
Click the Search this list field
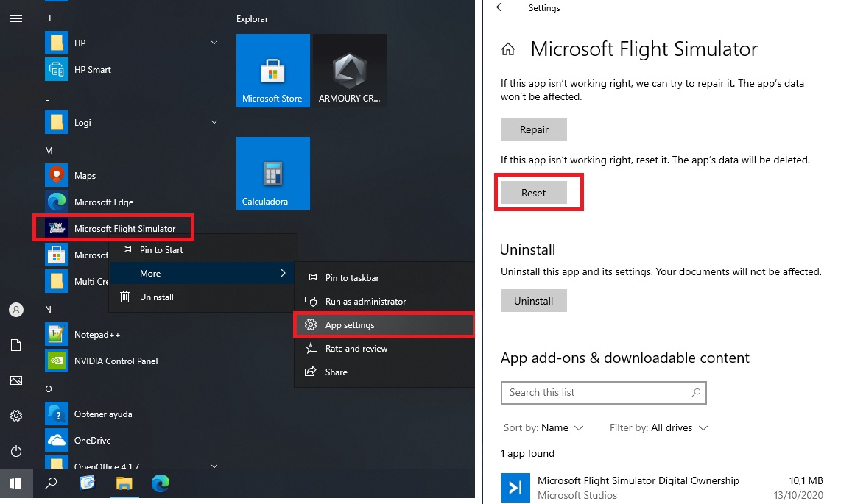(x=603, y=393)
